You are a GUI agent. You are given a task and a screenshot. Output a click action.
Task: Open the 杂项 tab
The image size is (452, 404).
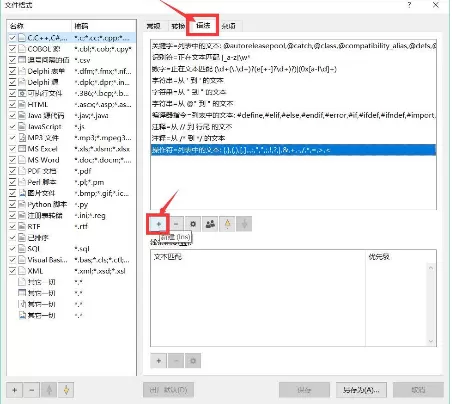coord(229,26)
